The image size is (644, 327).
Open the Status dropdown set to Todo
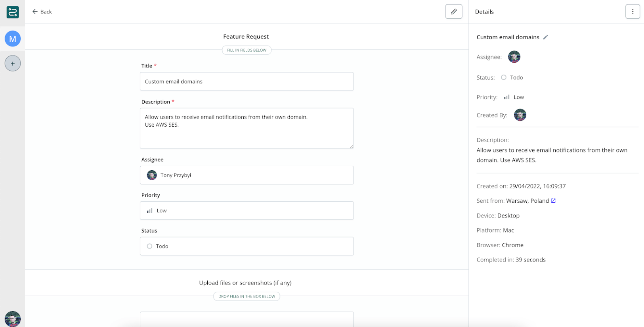coord(247,246)
